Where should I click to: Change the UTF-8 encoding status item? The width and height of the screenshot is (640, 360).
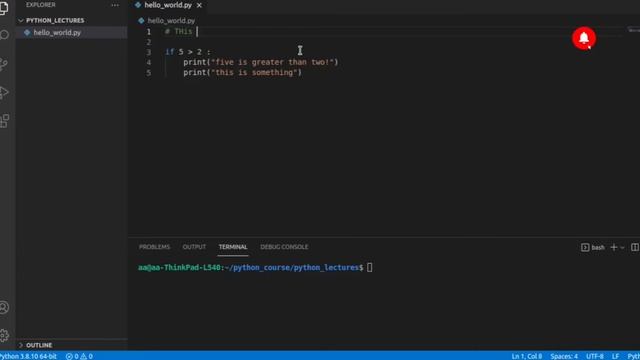595,356
